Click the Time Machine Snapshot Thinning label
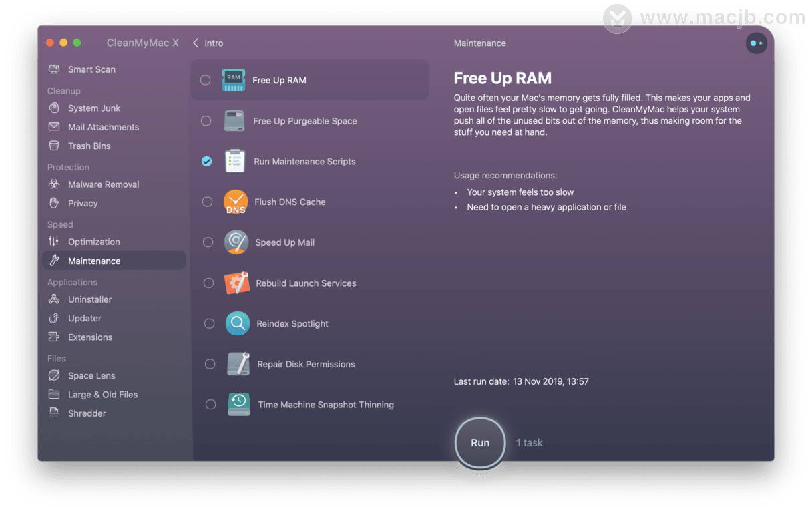 coord(326,405)
